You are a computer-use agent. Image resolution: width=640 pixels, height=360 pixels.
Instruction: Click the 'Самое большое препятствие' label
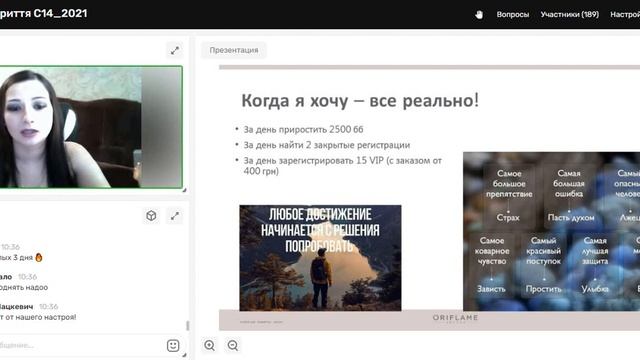(x=509, y=184)
